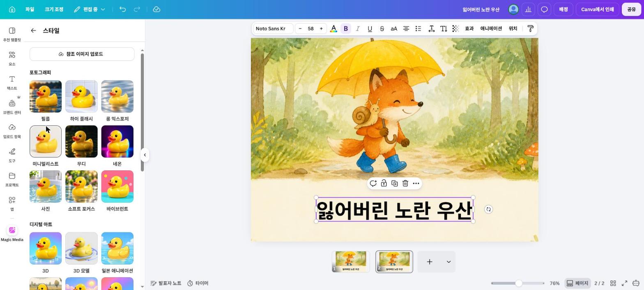Select the 3D 모델 digital art style
The width and height of the screenshot is (644, 290).
pos(81,248)
